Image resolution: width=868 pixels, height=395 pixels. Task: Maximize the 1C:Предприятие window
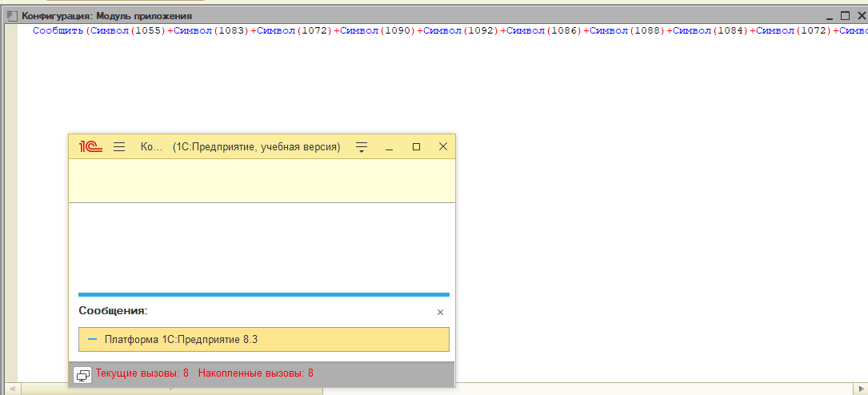416,146
